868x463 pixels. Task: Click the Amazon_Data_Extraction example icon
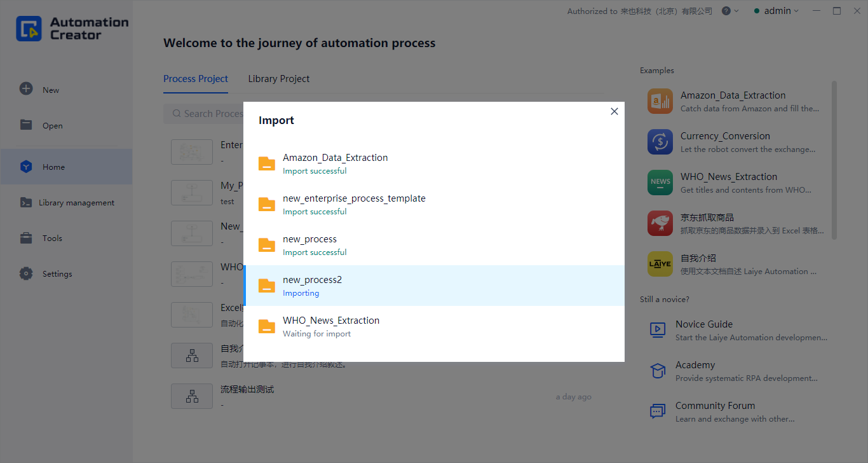(660, 101)
